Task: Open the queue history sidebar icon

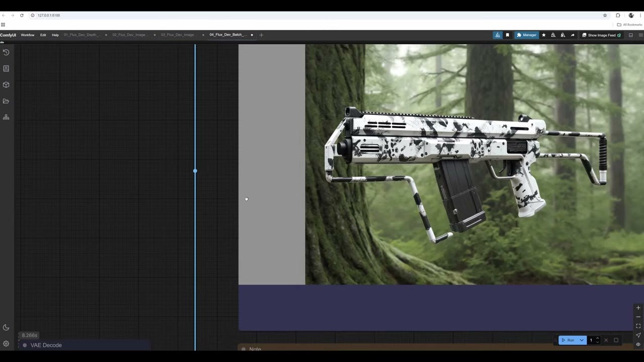Action: coord(6,52)
